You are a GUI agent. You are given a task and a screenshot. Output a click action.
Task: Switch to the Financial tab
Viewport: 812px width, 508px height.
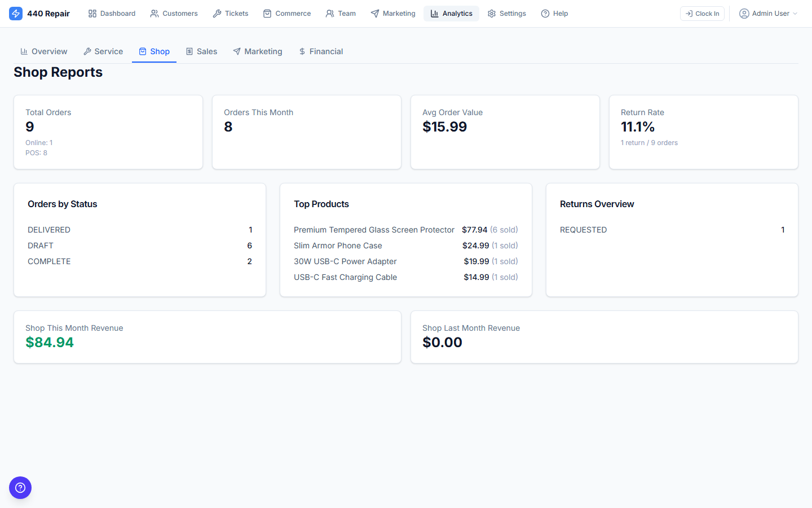tap(321, 51)
